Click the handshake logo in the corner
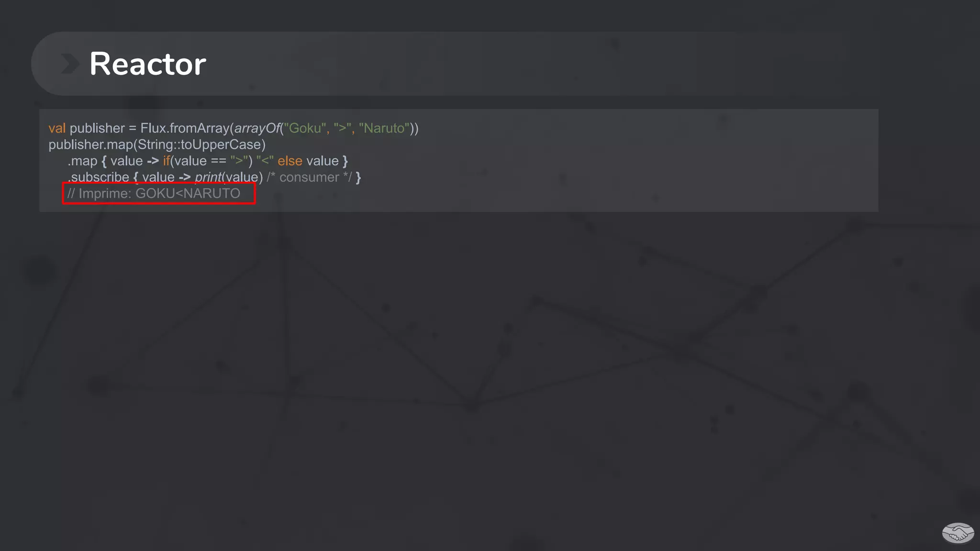 (958, 533)
